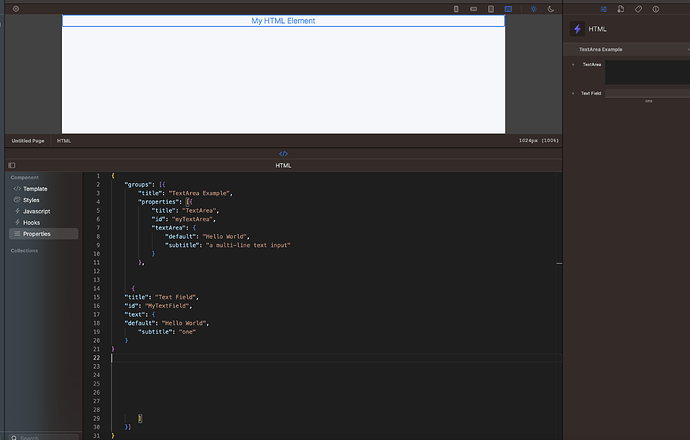The image size is (690, 440).
Task: Switch to the mobile portrait breakpoint
Action: click(456, 9)
